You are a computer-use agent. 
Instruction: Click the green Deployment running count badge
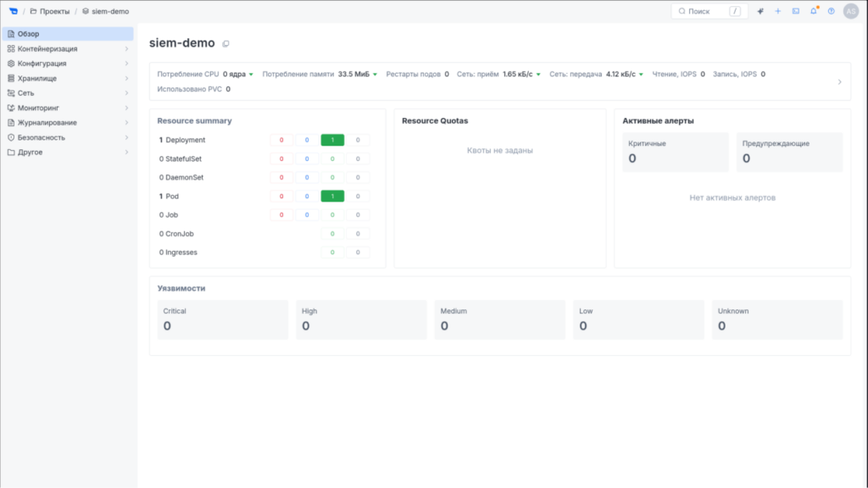tap(332, 140)
